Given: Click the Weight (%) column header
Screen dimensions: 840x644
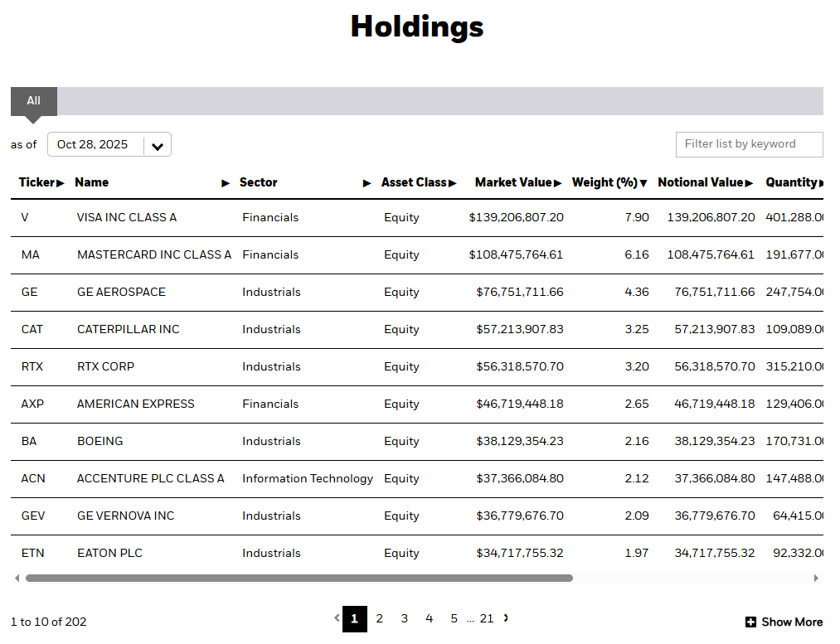Looking at the screenshot, I should pos(605,182).
